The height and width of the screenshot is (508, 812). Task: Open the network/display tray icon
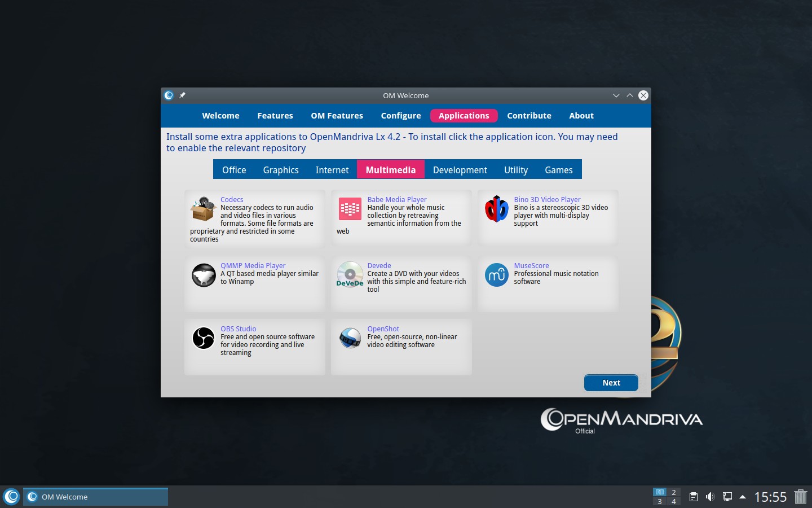click(727, 497)
